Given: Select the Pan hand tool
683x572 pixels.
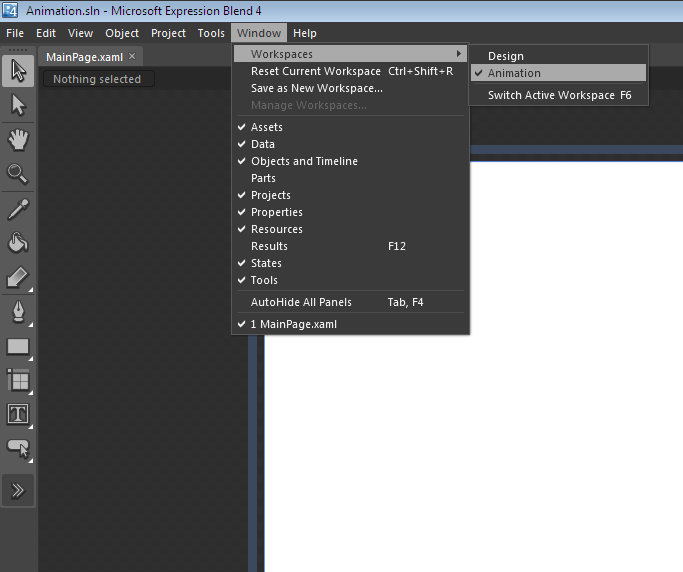Looking at the screenshot, I should (x=18, y=140).
